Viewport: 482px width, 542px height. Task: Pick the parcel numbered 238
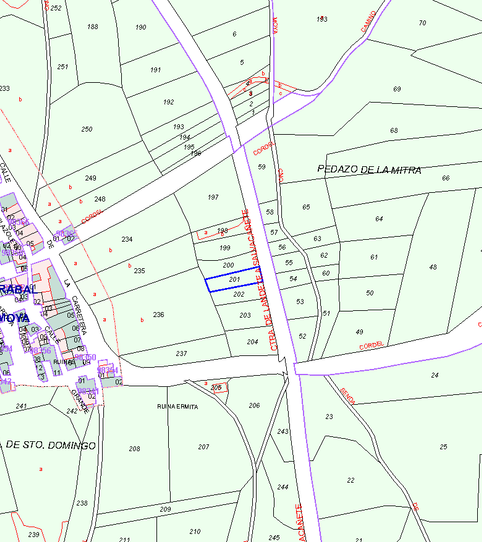82,503
